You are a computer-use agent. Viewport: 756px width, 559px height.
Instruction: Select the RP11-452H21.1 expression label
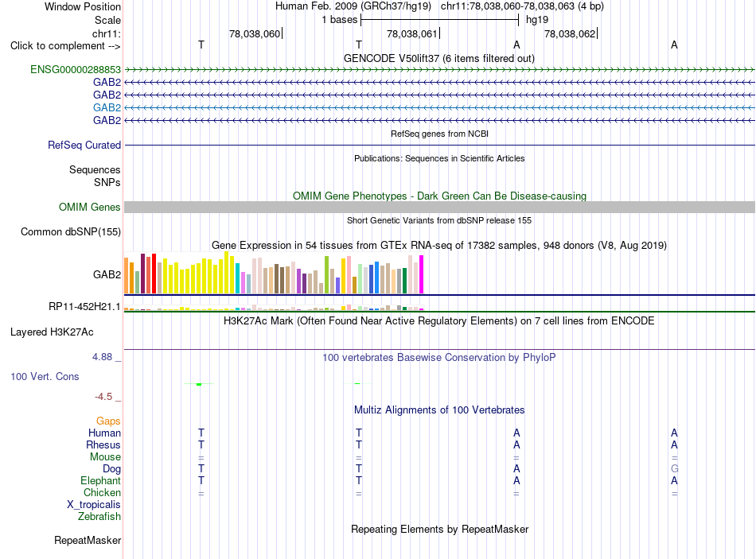click(x=84, y=306)
